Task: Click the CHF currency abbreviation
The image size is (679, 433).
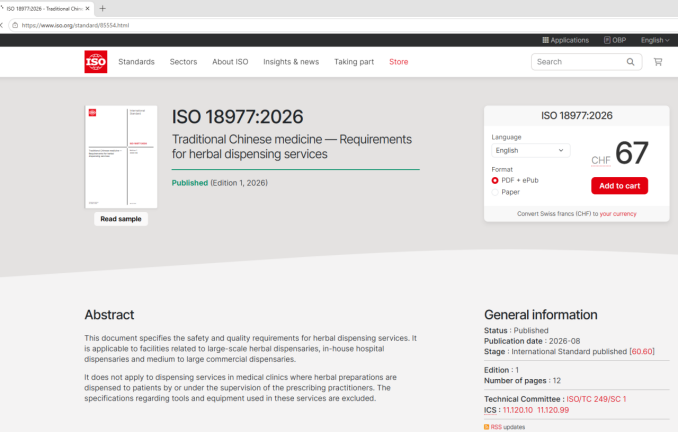Action: [601, 160]
